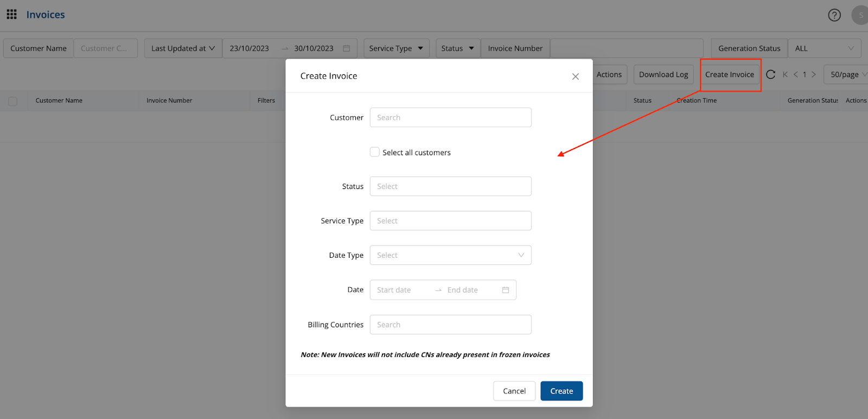The image size is (868, 419).
Task: Cancel the invoice creation dialog
Action: pos(514,391)
